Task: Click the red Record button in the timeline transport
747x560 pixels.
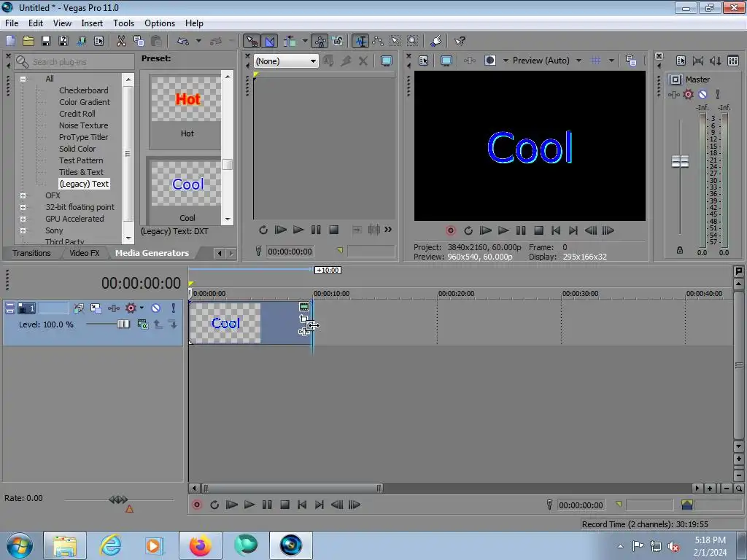Action: 197,505
